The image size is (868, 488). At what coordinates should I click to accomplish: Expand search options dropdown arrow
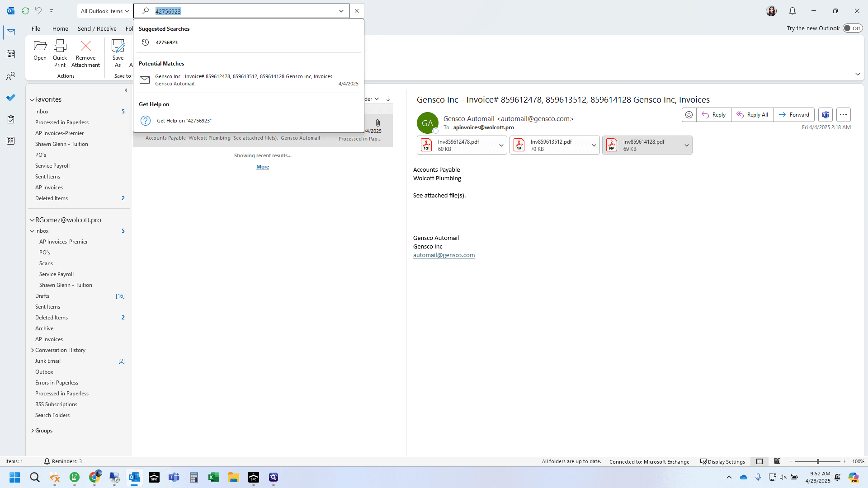tap(341, 11)
